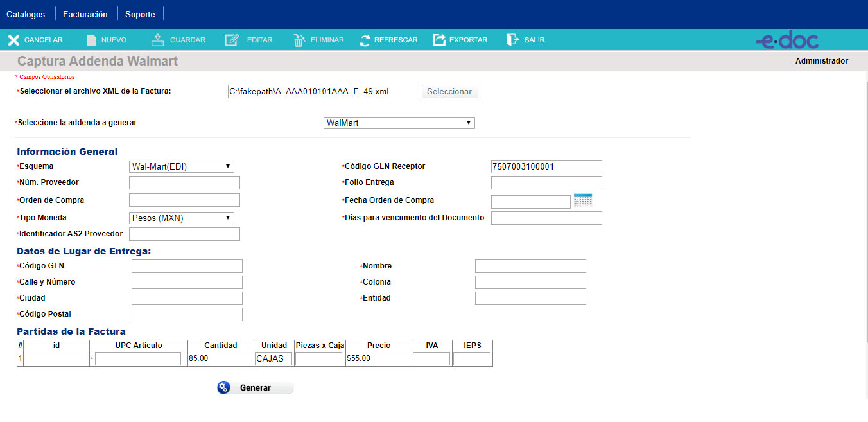Image resolution: width=868 pixels, height=422 pixels.
Task: Focus the Piezas x Caja field
Action: pos(319,358)
